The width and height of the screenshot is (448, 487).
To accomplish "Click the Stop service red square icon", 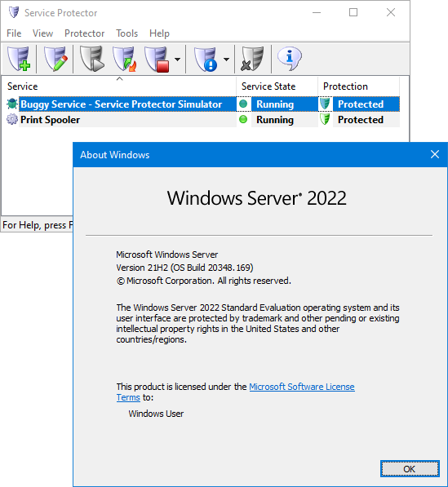I will (x=157, y=59).
